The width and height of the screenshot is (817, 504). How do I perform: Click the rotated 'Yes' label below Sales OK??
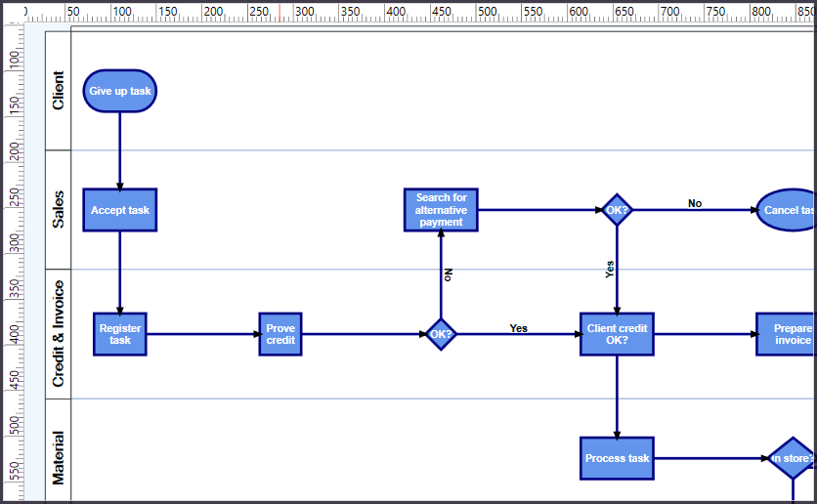click(610, 270)
